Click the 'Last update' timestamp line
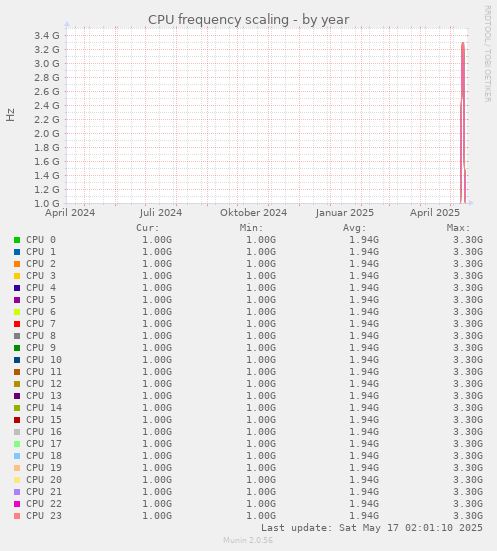This screenshot has height=551, width=497. click(x=372, y=528)
